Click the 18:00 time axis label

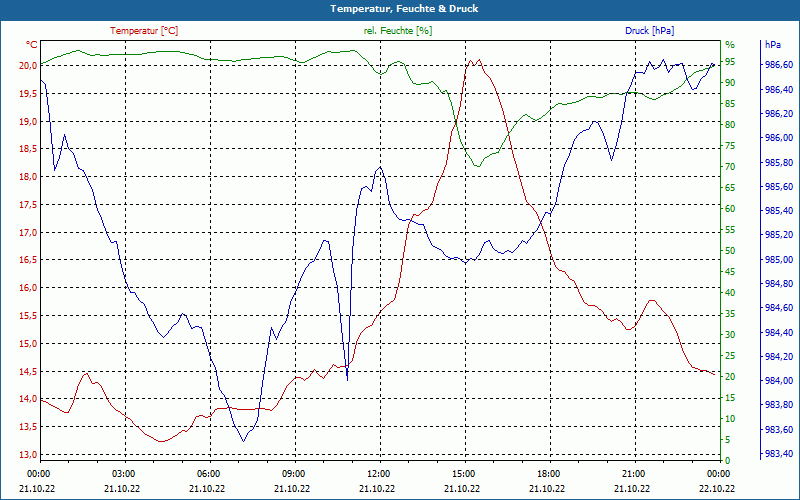[x=549, y=473]
